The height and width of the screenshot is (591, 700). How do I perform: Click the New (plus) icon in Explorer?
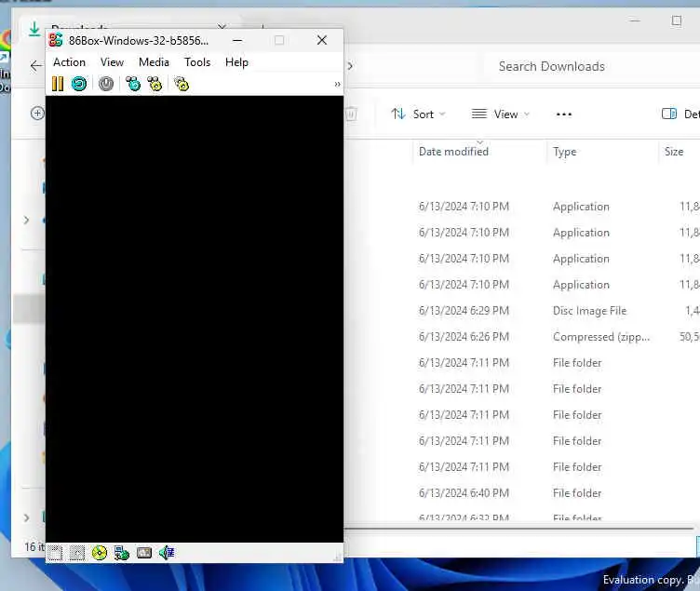pos(37,114)
